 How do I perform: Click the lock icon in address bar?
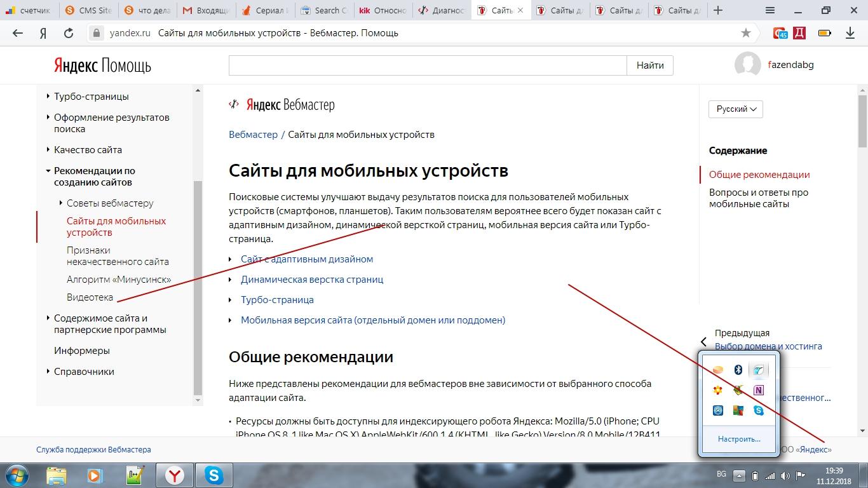(97, 33)
